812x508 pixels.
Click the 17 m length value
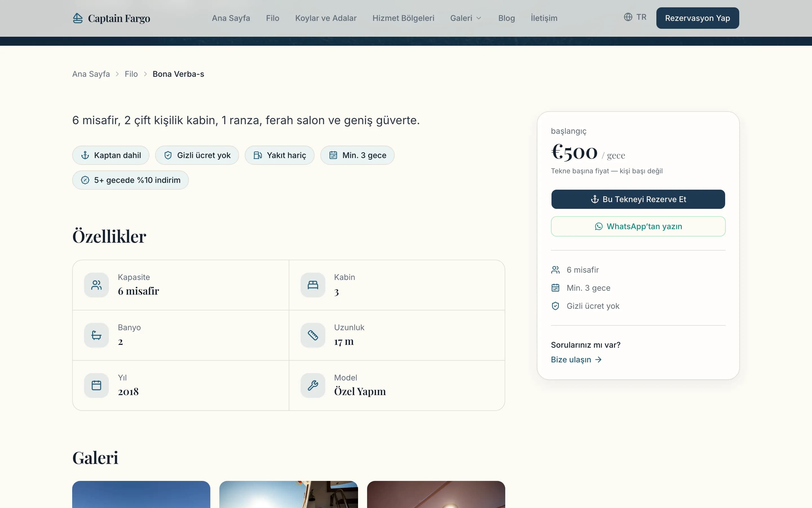[344, 341]
